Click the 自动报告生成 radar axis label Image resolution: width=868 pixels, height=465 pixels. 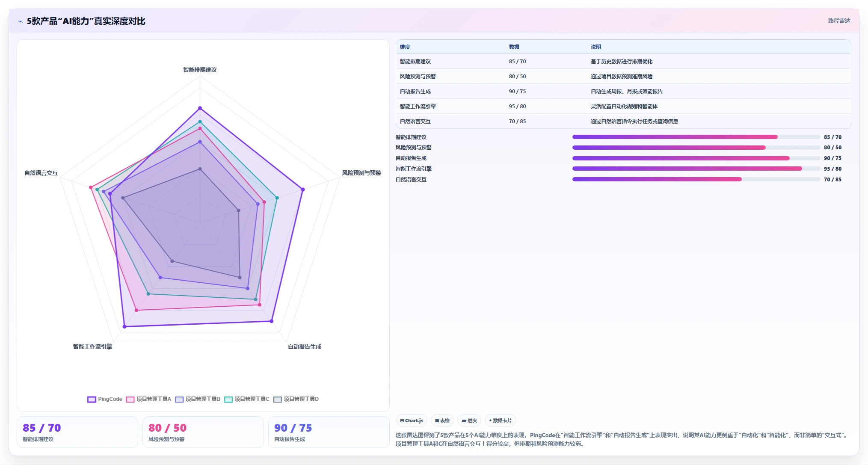tap(305, 347)
